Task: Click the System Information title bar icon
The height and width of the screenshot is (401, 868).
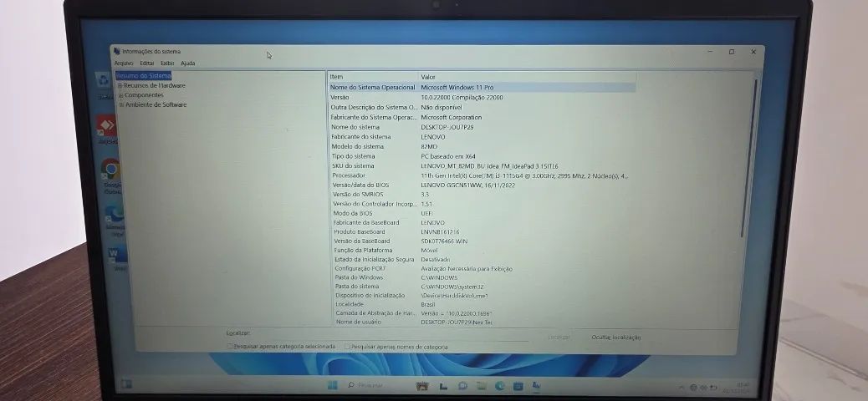Action: (x=117, y=51)
